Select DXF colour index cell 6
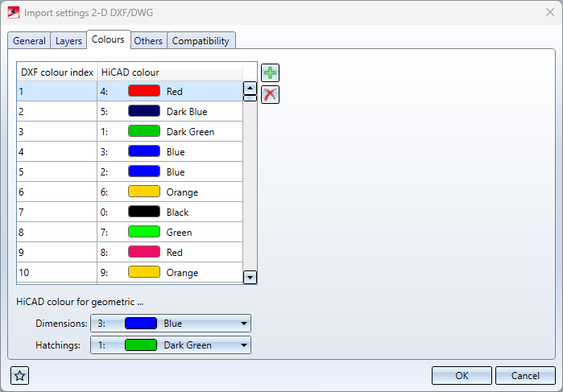The height and width of the screenshot is (392, 563). pos(56,192)
